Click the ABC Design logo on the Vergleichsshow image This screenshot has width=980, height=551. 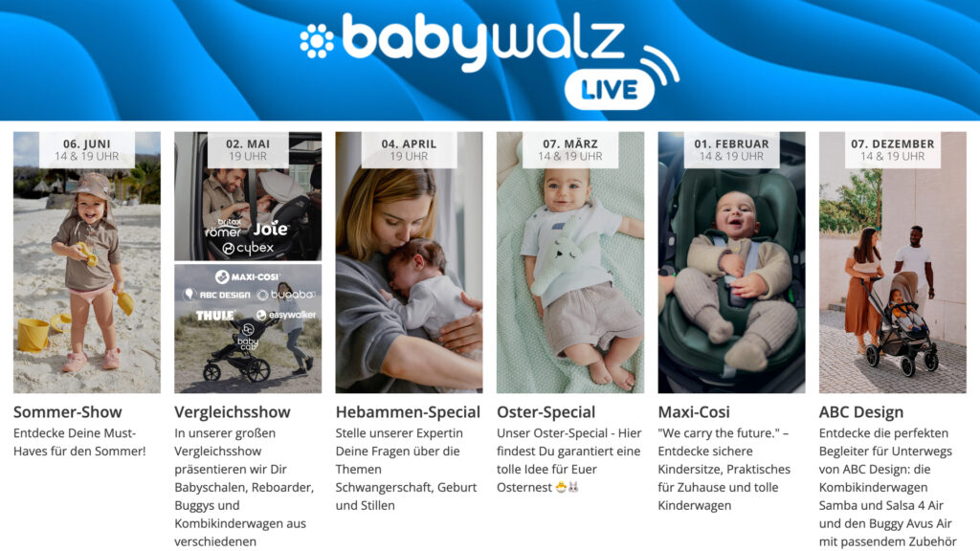click(x=216, y=295)
